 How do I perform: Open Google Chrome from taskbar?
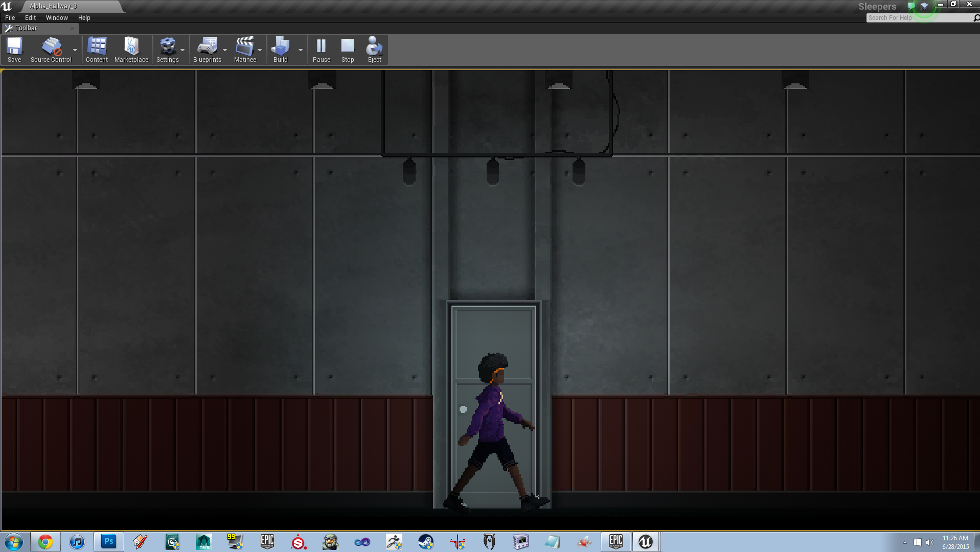click(45, 542)
